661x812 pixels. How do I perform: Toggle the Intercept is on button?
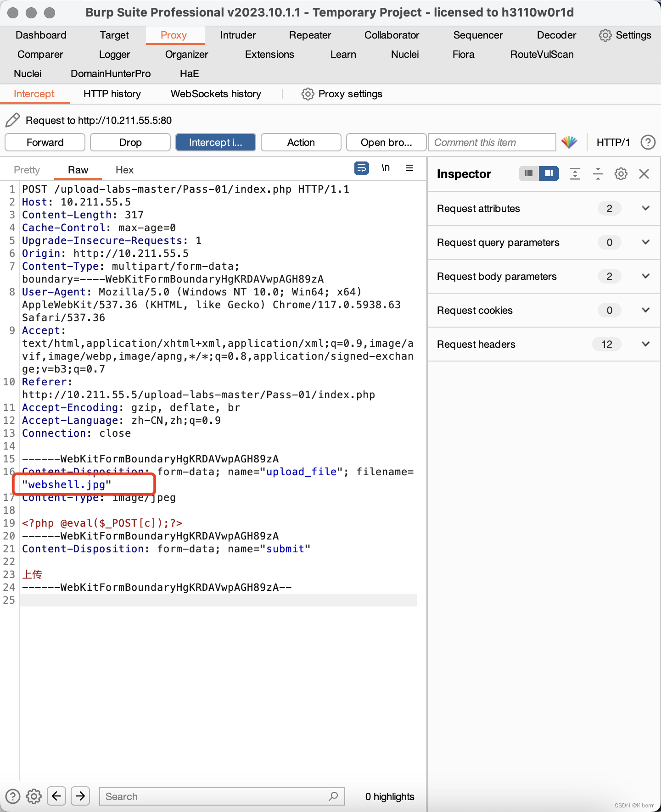[x=216, y=142]
